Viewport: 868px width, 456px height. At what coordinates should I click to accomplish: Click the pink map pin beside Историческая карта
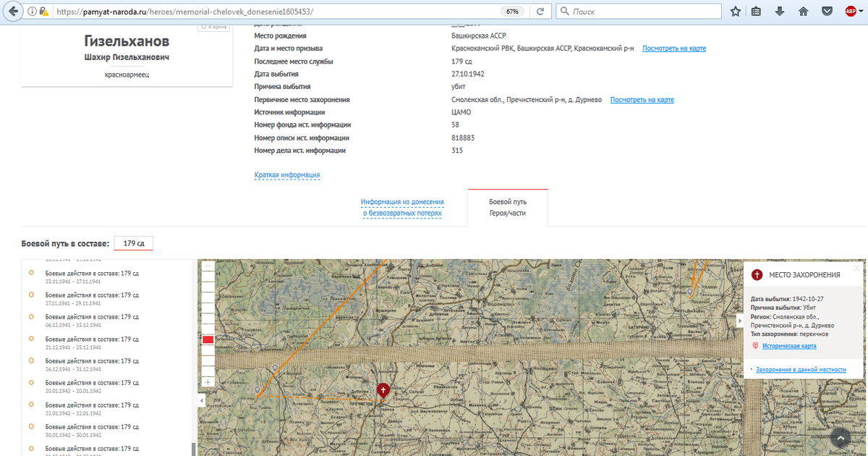coord(755,346)
